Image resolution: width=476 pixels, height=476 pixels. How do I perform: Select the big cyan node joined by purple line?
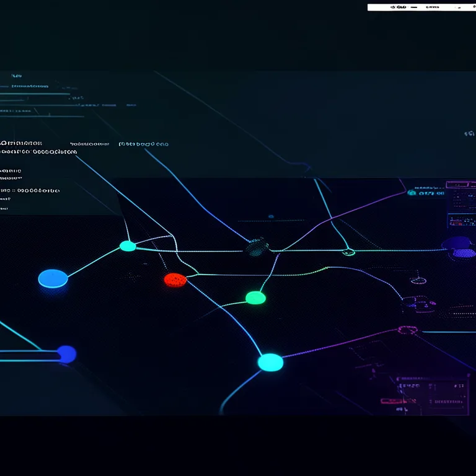(270, 362)
